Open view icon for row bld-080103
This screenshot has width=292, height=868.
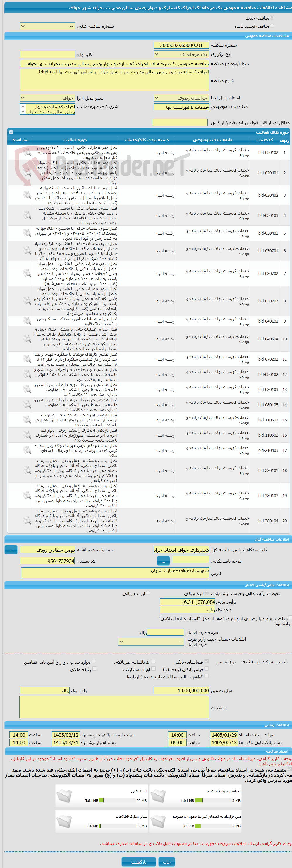(27, 390)
